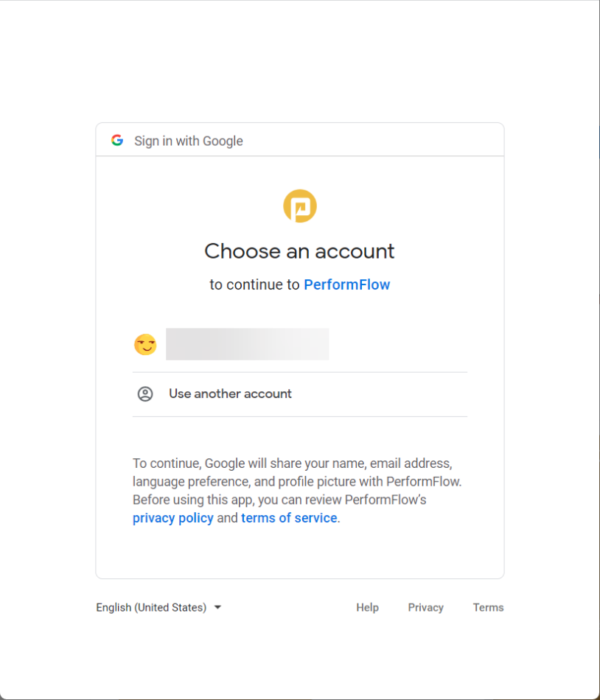Click the winking emoji account avatar

click(145, 344)
